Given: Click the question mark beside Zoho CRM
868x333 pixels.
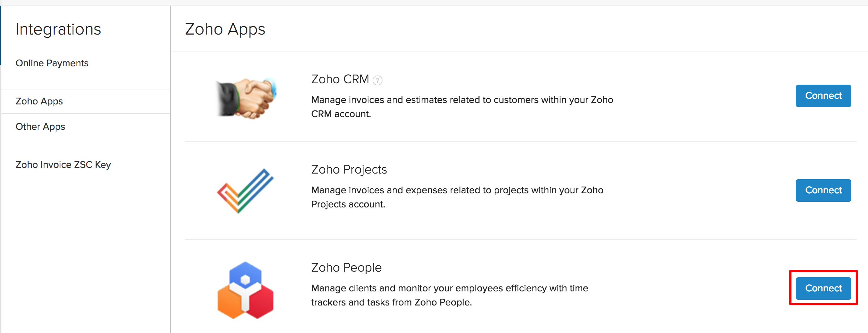Looking at the screenshot, I should tap(378, 80).
